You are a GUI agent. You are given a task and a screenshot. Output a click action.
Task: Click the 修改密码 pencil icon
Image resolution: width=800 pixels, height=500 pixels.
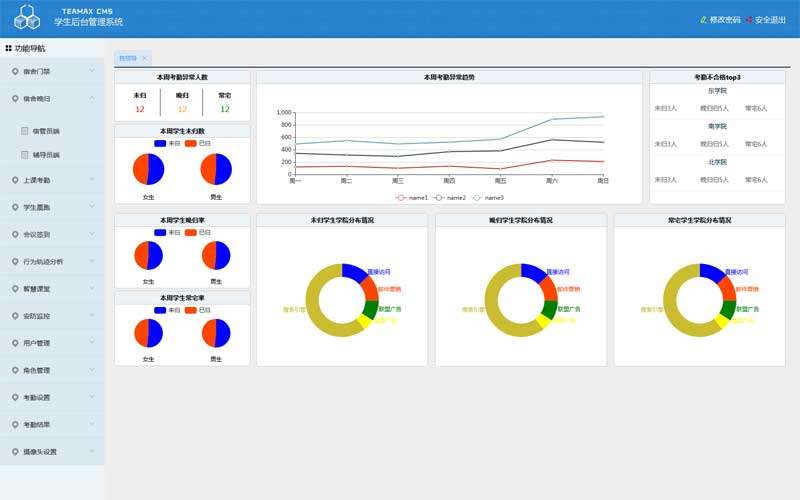(x=703, y=20)
